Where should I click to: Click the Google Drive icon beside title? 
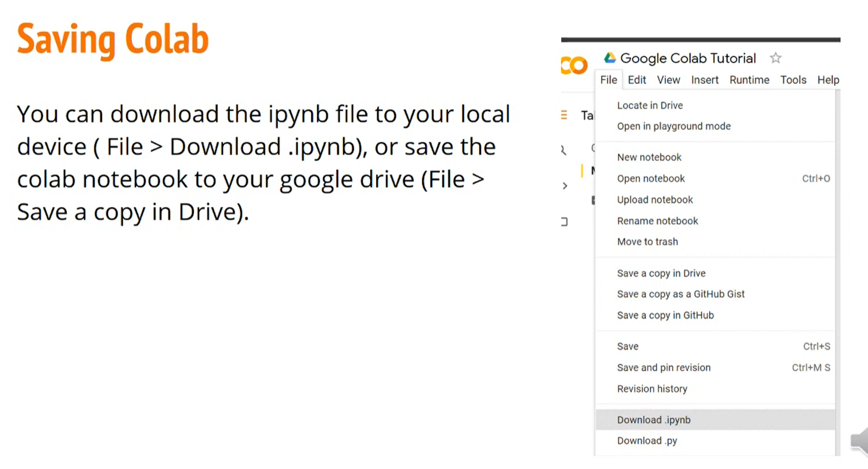pos(610,58)
